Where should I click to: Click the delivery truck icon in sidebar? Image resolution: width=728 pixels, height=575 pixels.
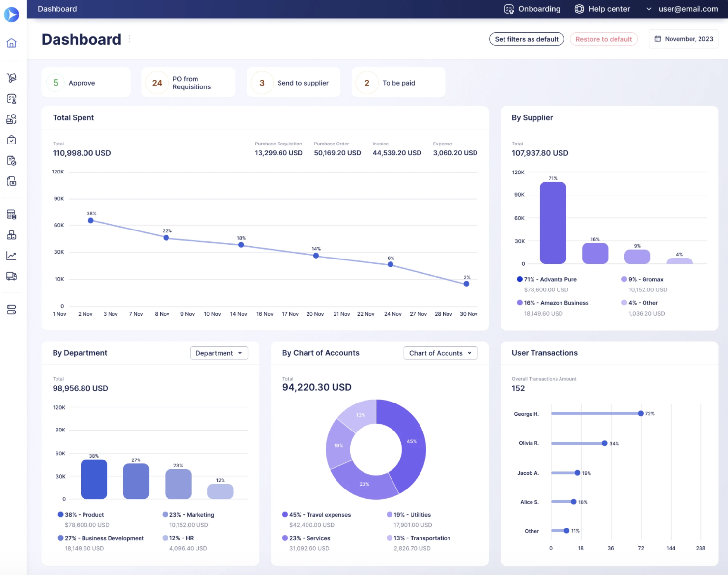(11, 276)
